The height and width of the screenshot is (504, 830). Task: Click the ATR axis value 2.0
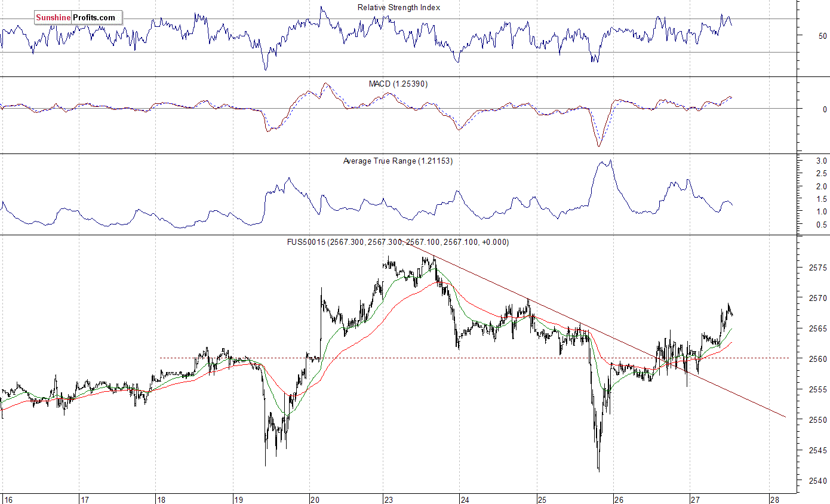pos(822,186)
